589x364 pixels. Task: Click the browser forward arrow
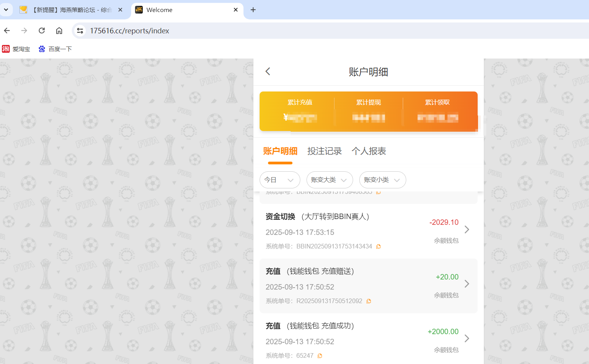point(24,30)
